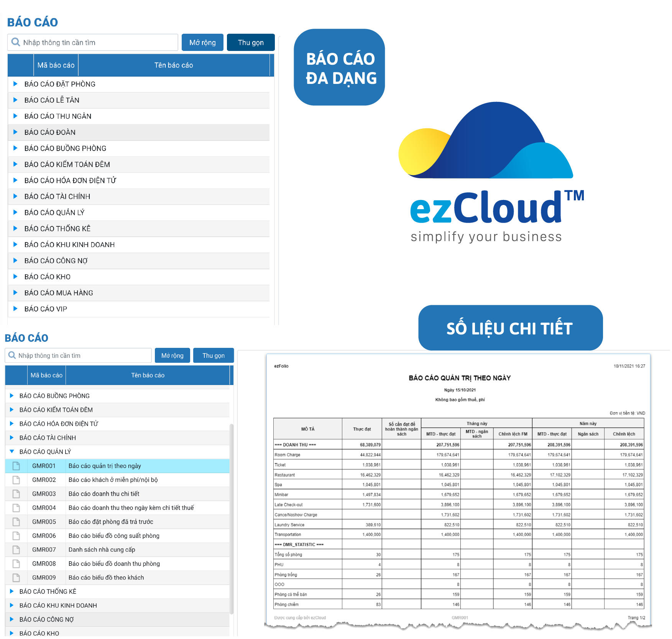
Task: Expand BÁO CÁO KIỂM TOÁN ĐÊM in bottom list
Action: [12, 410]
